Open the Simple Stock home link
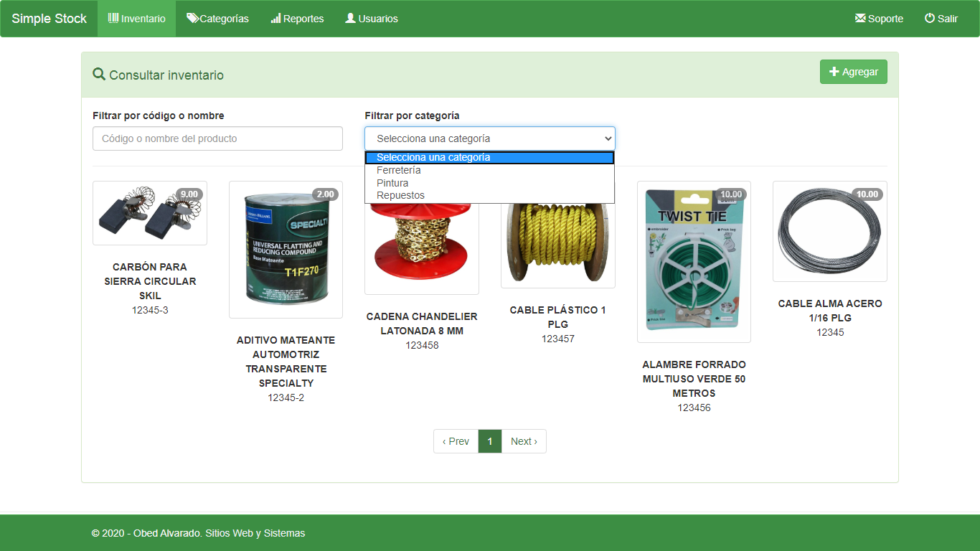Image resolution: width=980 pixels, height=551 pixels. 50,19
